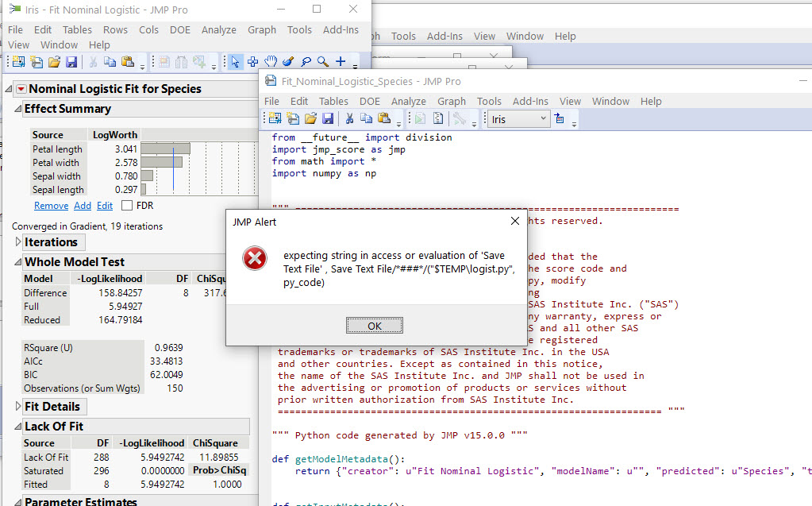The height and width of the screenshot is (506, 812).
Task: Enable the FDR checkbox
Action: click(x=127, y=206)
